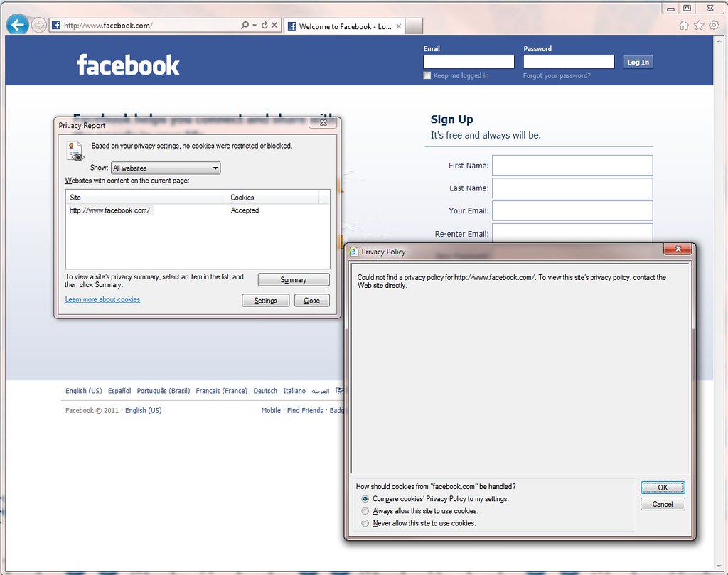Choose Italiano language link
Screen dimensions: 728x575
[294, 391]
